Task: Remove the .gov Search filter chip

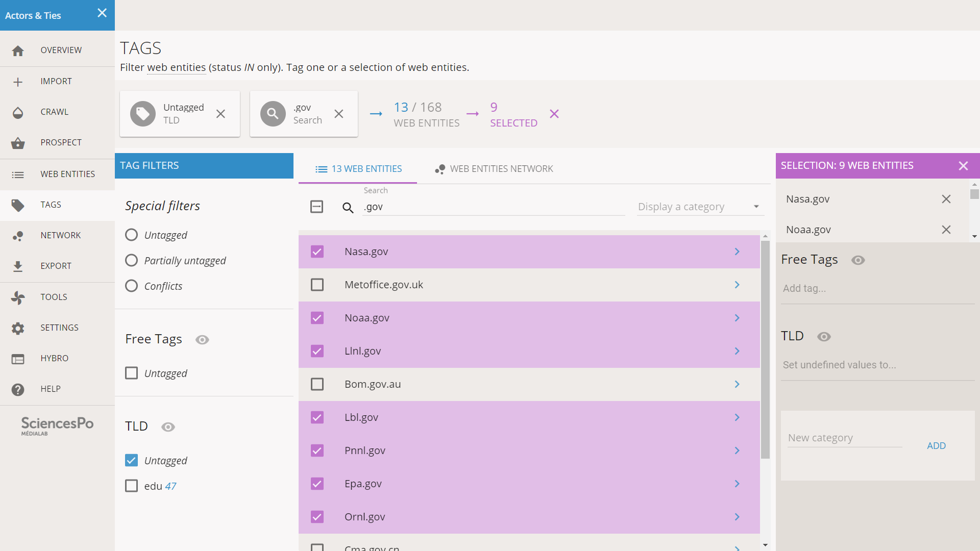Action: click(x=339, y=114)
